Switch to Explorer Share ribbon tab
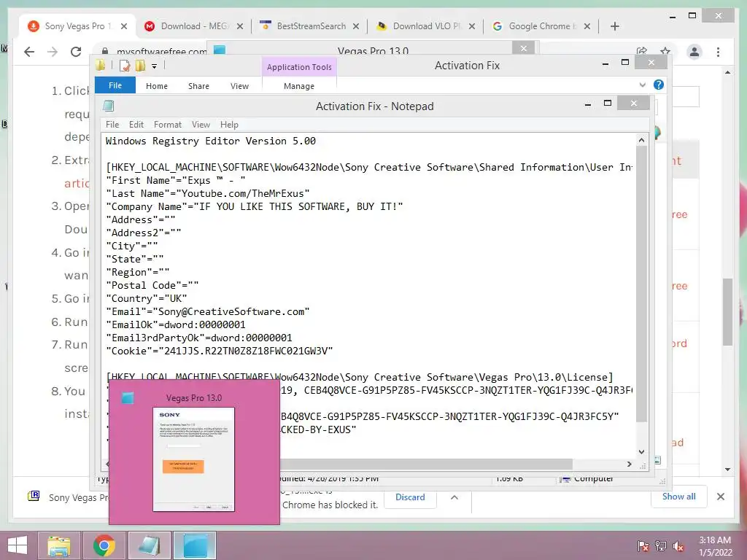Screen dimensions: 747x560 (x=198, y=86)
